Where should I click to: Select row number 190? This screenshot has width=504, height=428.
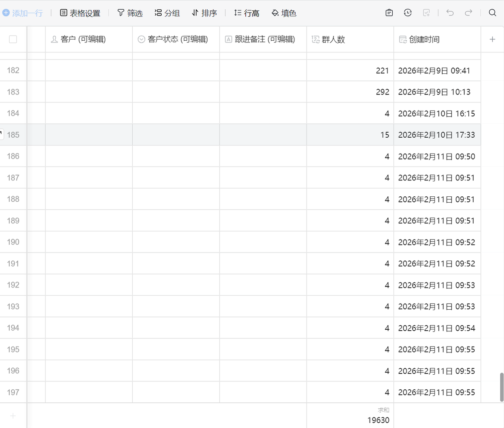[x=13, y=242]
